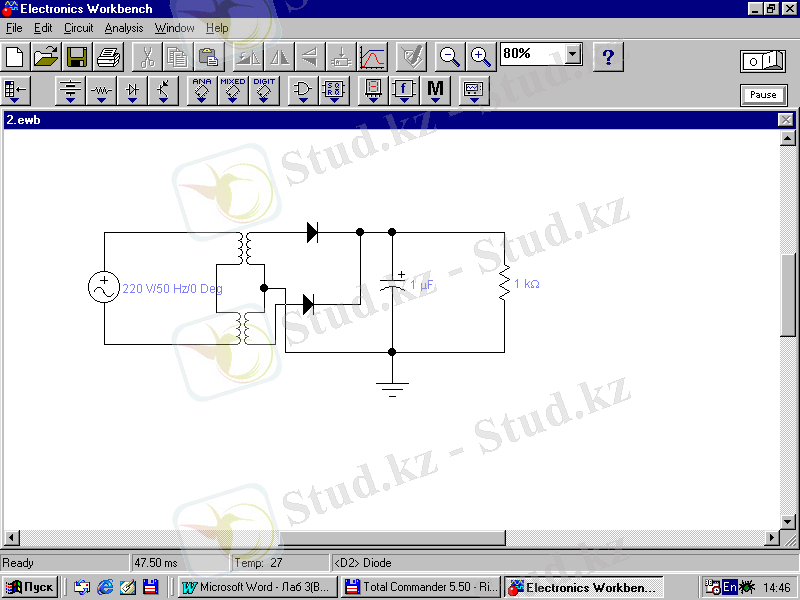Launch Internet Explorer from quick launch

[105, 587]
